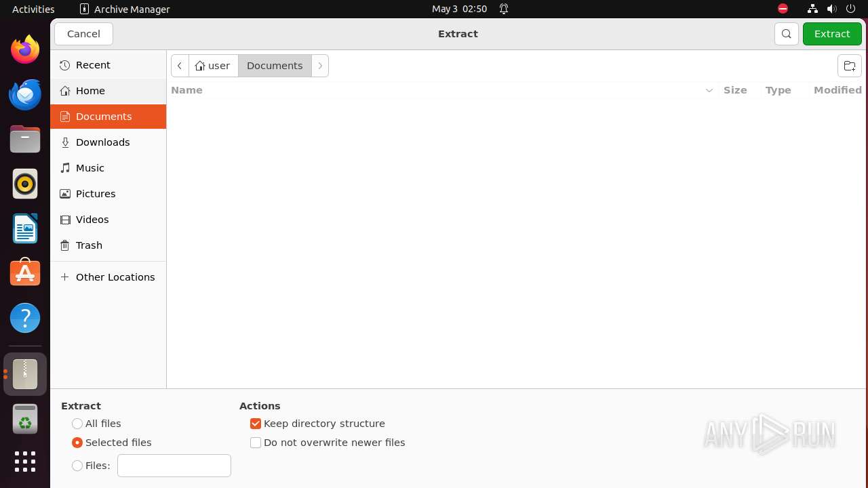This screenshot has width=868, height=488.
Task: Open the Activities overview
Action: (x=33, y=9)
